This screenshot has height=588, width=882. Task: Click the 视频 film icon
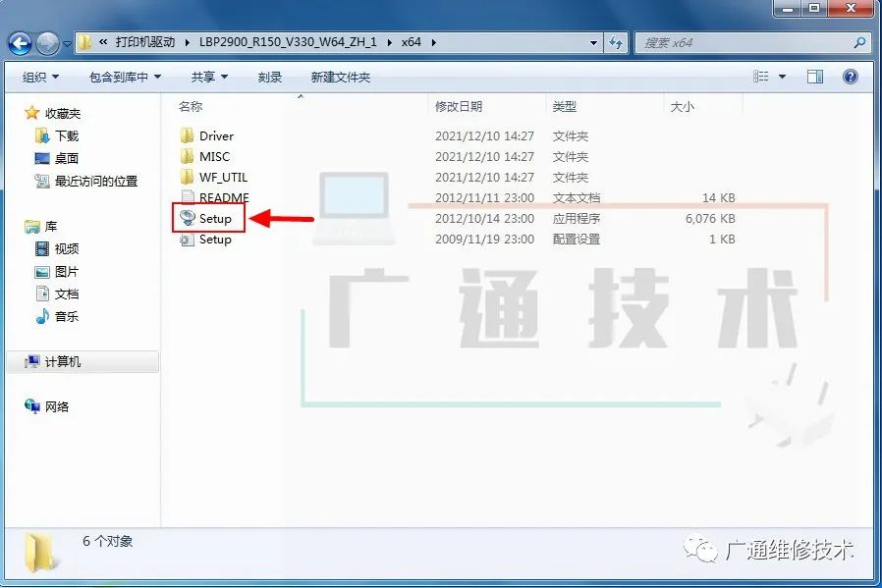[x=42, y=248]
